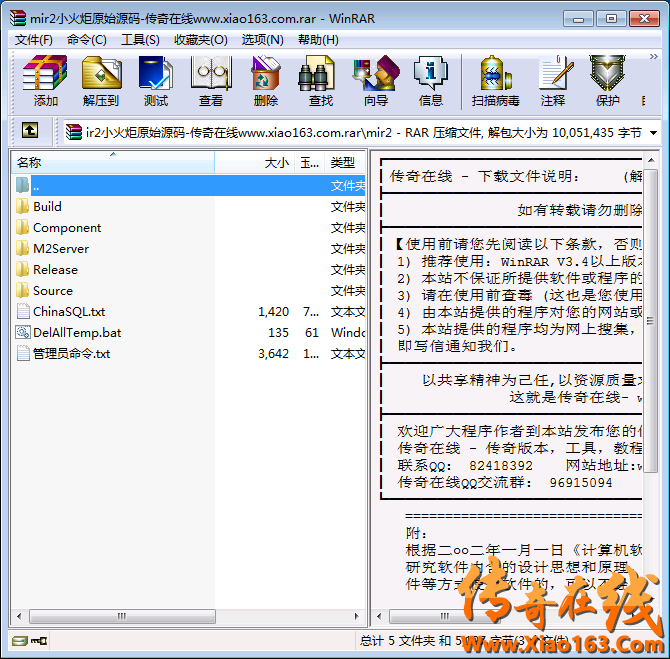Click the status bar drive icon
This screenshot has height=659, width=670.
(x=20, y=640)
